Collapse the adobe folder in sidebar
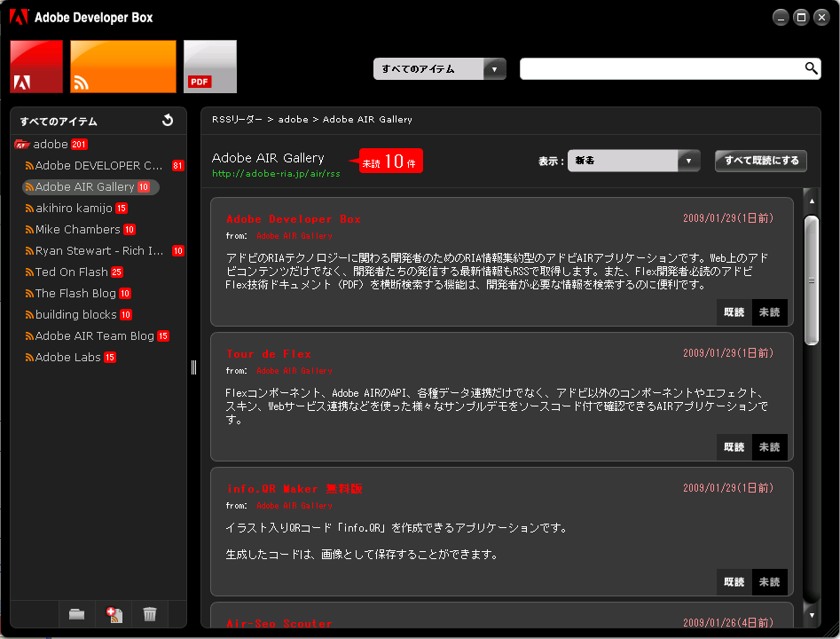840x639 pixels. [x=22, y=144]
